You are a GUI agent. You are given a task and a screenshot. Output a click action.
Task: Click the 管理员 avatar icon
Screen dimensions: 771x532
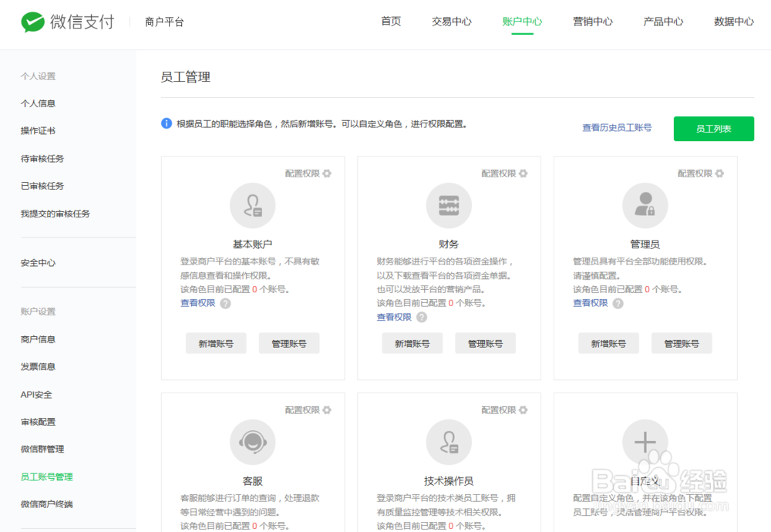pyautogui.click(x=645, y=205)
